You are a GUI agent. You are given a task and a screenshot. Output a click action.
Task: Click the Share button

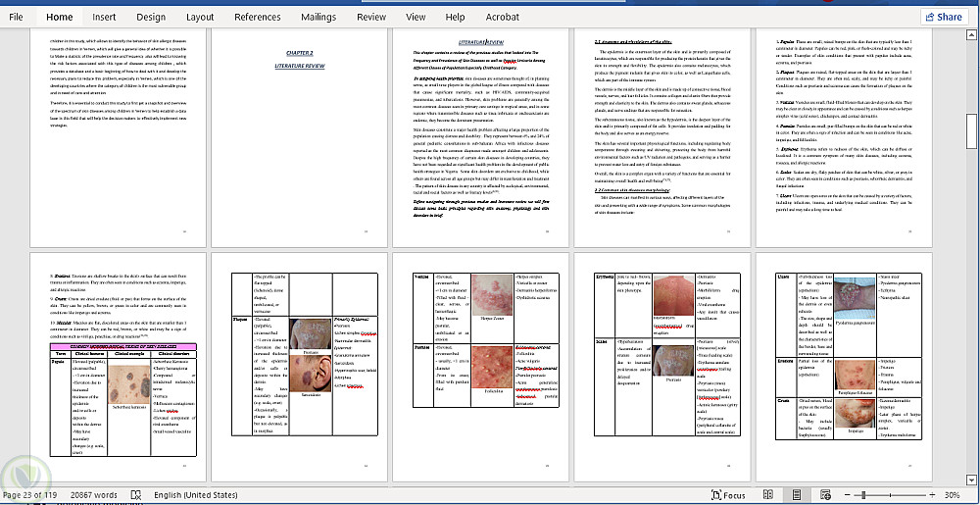click(x=944, y=17)
